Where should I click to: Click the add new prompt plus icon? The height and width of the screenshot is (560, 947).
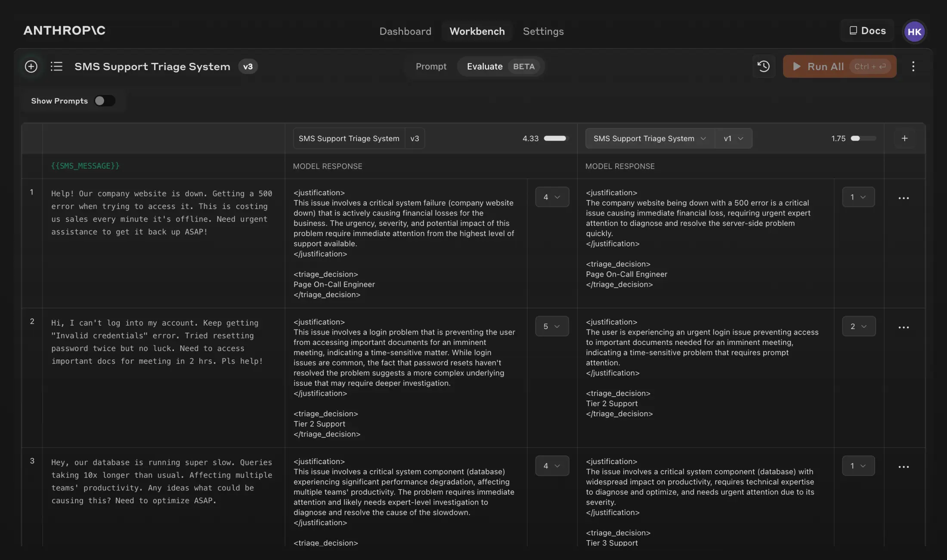click(x=31, y=66)
